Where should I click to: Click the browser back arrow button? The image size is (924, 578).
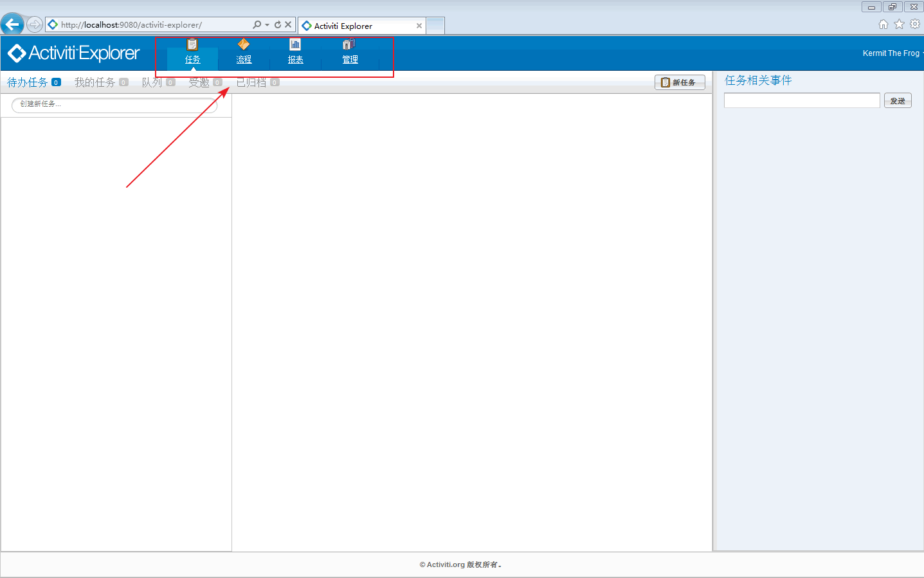coord(12,25)
